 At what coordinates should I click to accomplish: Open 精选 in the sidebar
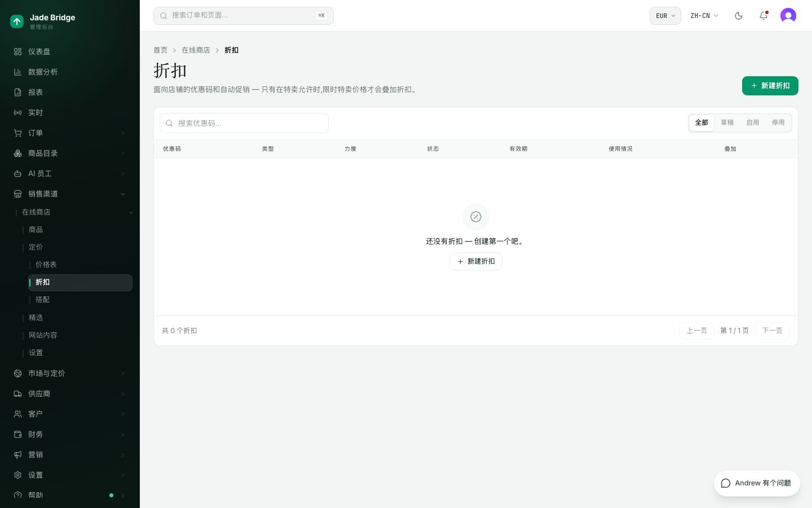36,318
